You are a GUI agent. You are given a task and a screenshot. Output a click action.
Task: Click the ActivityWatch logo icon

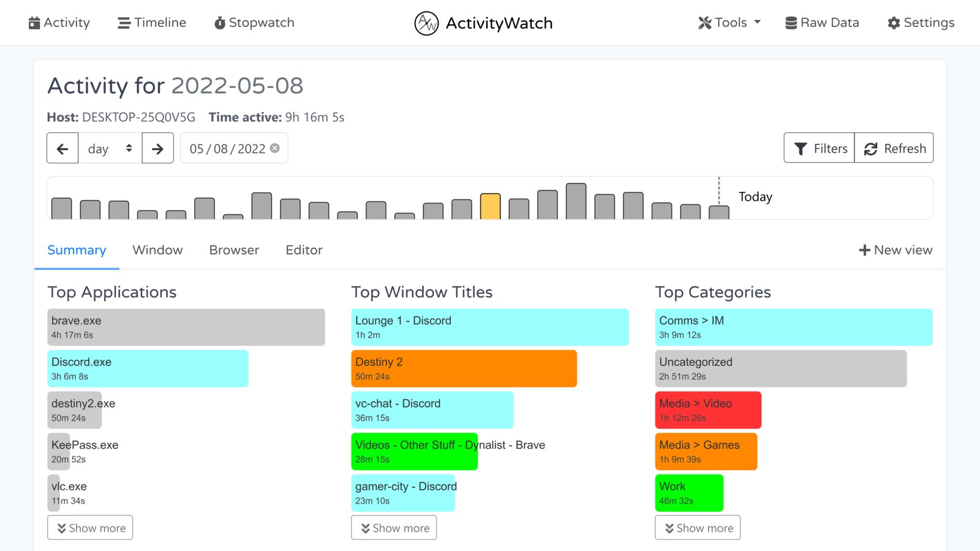click(426, 23)
